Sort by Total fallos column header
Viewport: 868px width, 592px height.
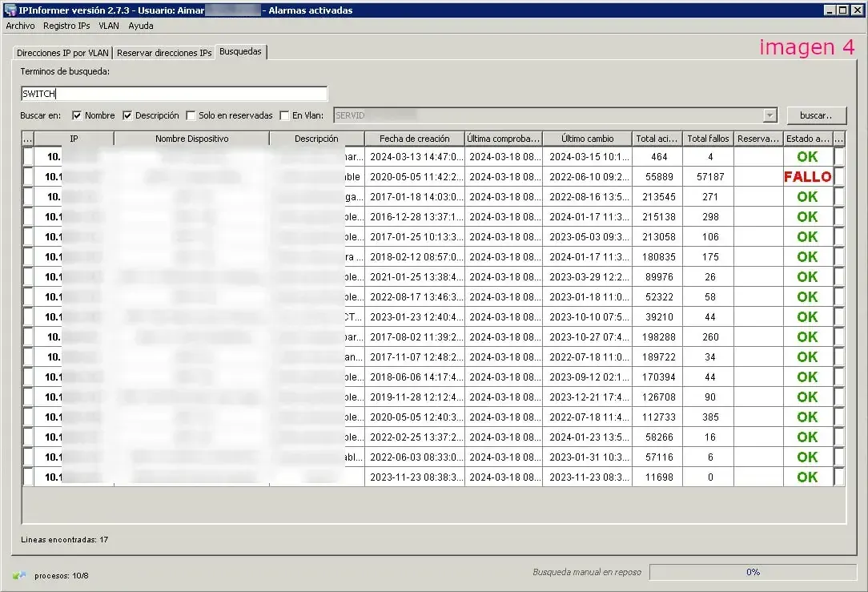coord(709,139)
